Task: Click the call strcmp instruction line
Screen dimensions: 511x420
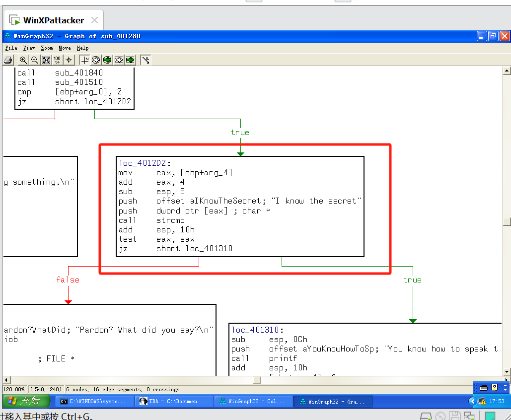Action: click(x=151, y=220)
